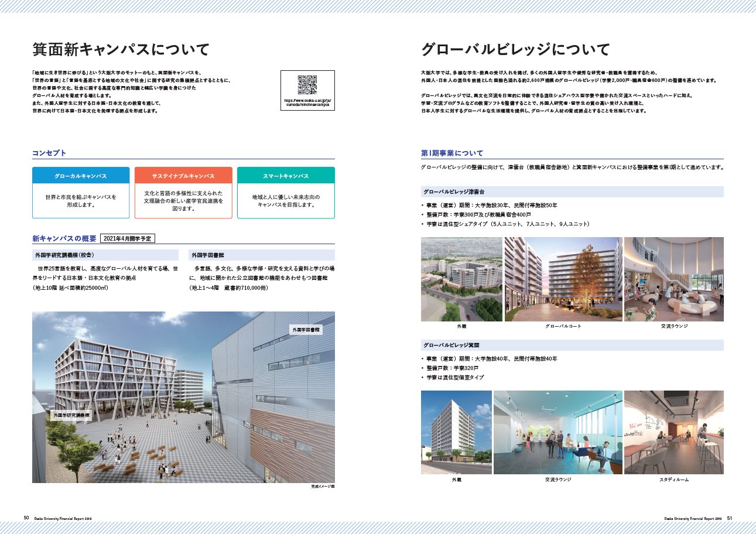Image resolution: width=756 pixels, height=534 pixels.
Task: Open the osaka-u.ac.jp URL below the QR code
Action: [x=307, y=103]
